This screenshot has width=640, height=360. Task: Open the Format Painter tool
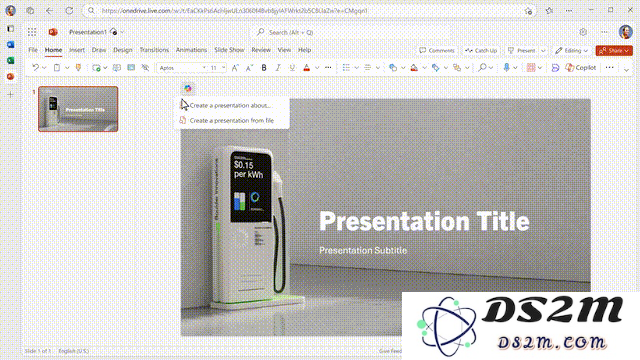78,68
